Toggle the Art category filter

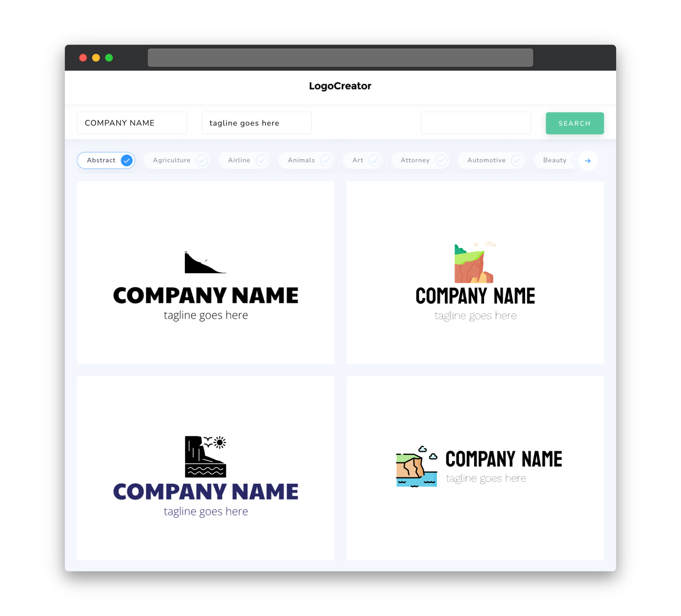[364, 160]
